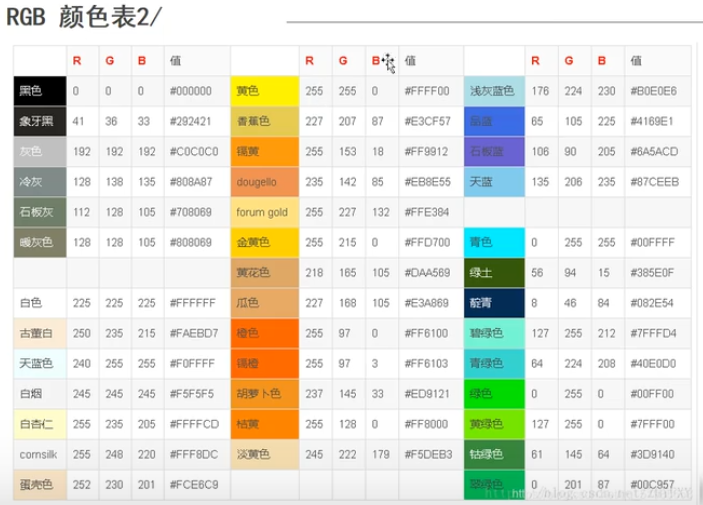Choose the forum gold swatch

point(265,212)
